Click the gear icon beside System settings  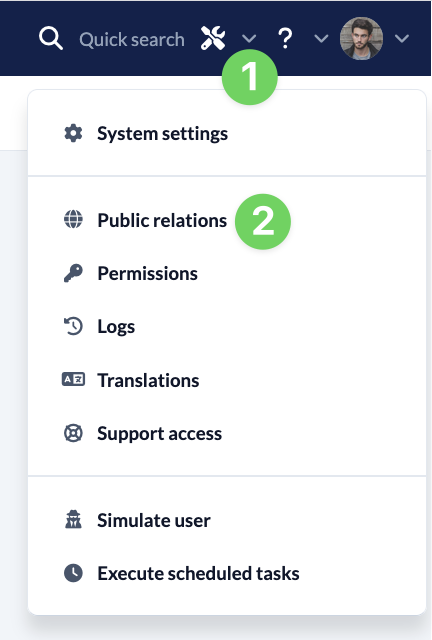(73, 133)
